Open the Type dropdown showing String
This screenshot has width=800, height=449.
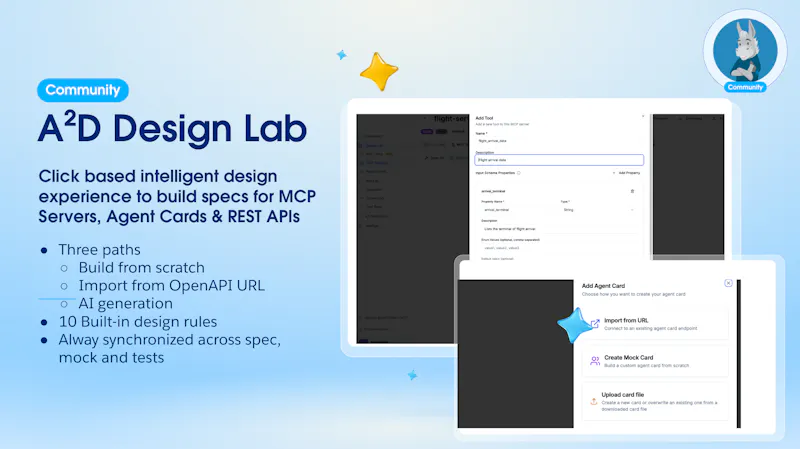[x=598, y=210]
